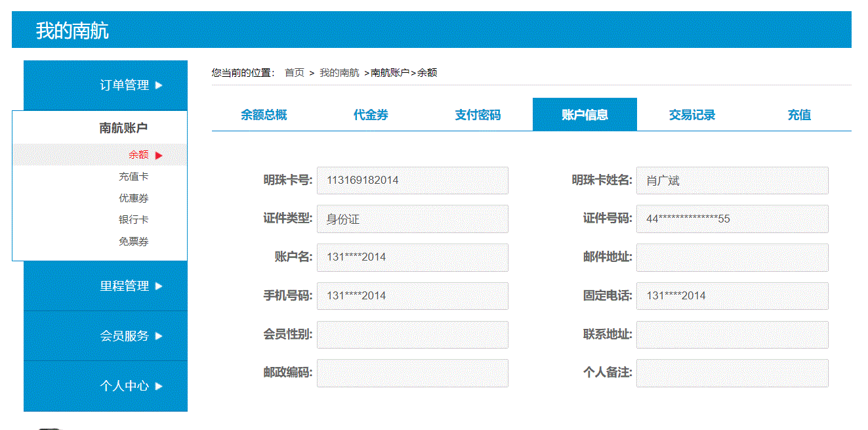The image size is (868, 430).
Task: Focus the 账户名 field
Action: (x=413, y=257)
